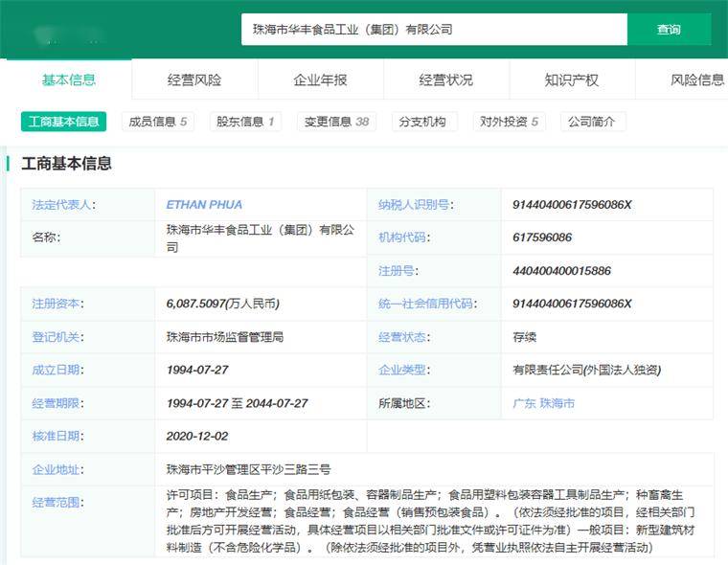The image size is (728, 565).
Task: Click 登记机关 label
Action: [x=57, y=337]
